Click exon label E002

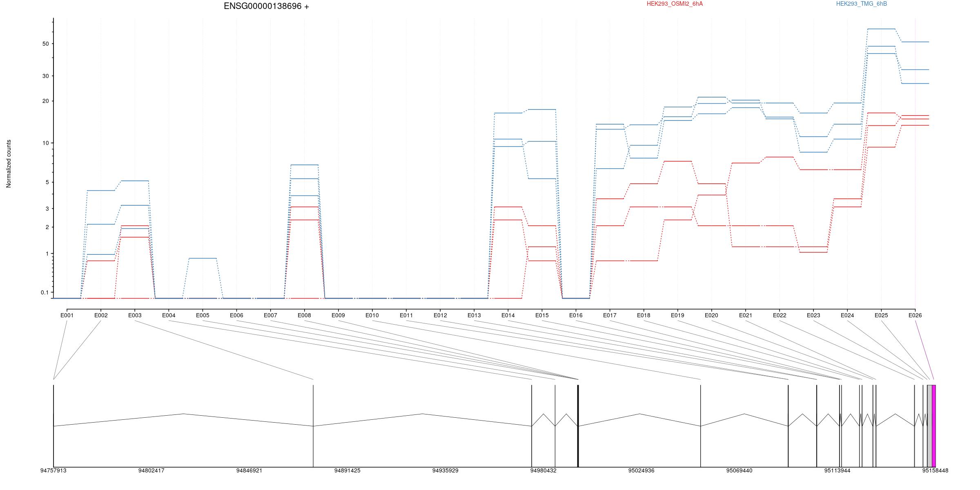coord(101,315)
